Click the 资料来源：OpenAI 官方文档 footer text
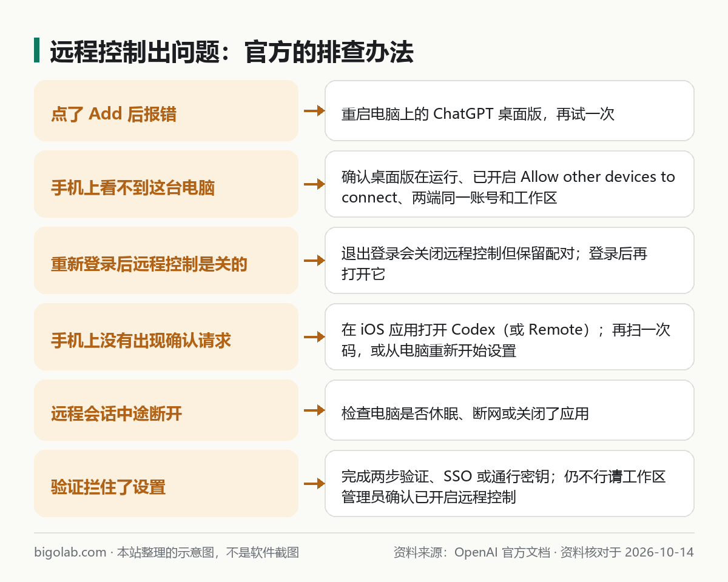Viewport: 728px width, 582px height. click(471, 552)
